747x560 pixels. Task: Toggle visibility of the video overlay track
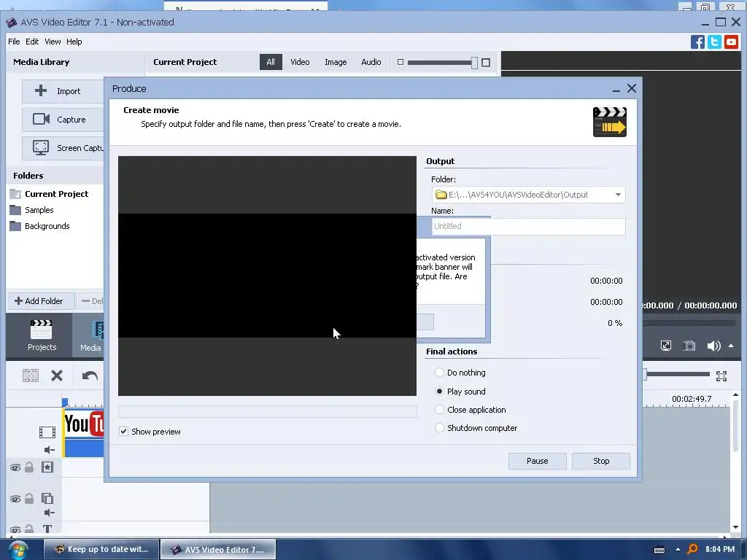(15, 499)
